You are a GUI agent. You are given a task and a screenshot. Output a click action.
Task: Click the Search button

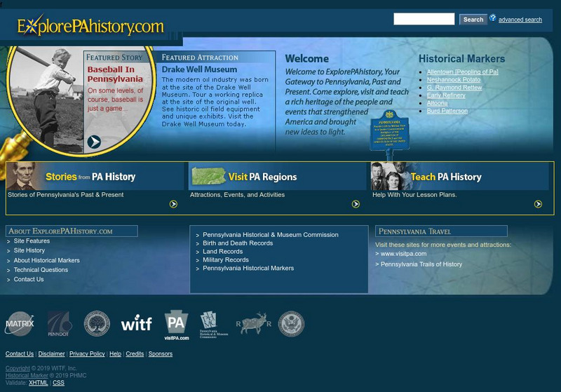point(473,20)
